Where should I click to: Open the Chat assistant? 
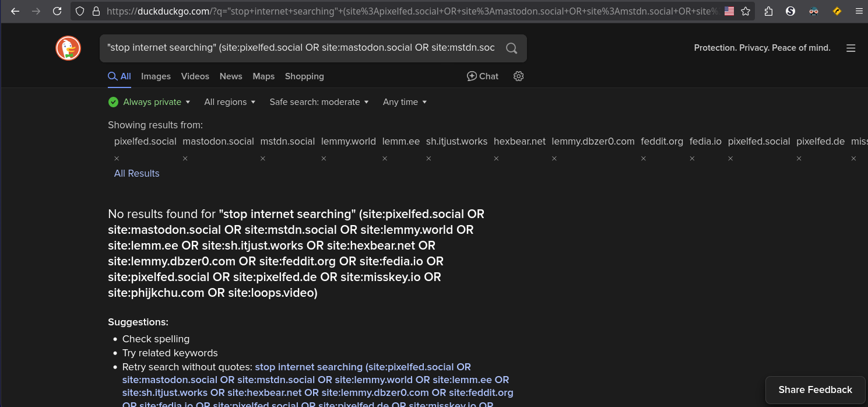pos(483,76)
